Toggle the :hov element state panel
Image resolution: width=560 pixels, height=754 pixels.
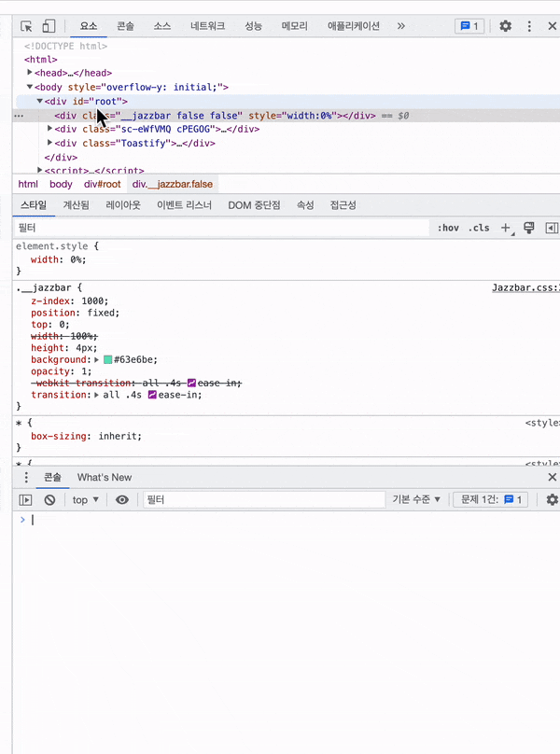pos(448,228)
